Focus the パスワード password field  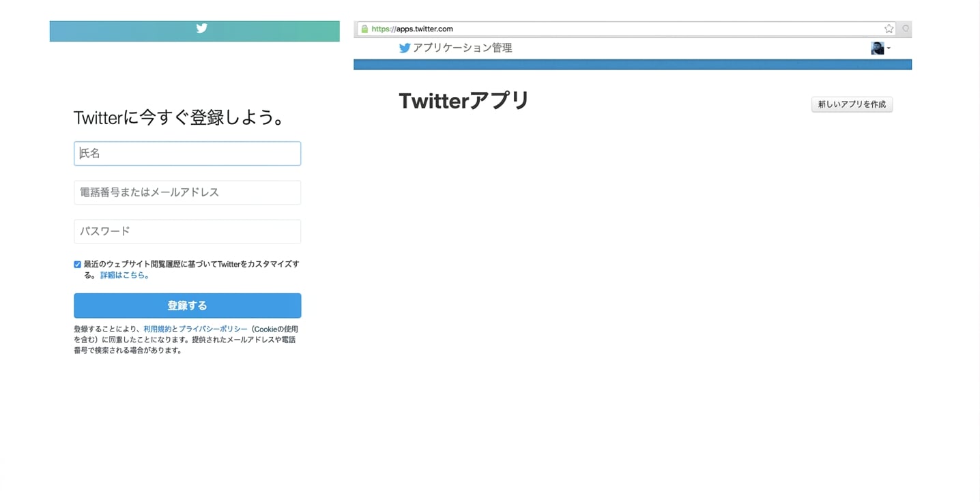(x=187, y=231)
